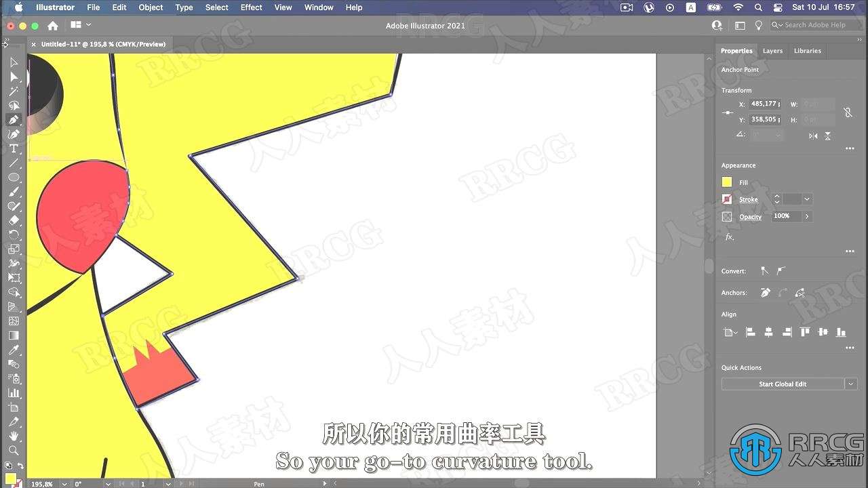Screen dimensions: 868x488
Task: Open the zoom level dropdown
Action: (x=64, y=484)
